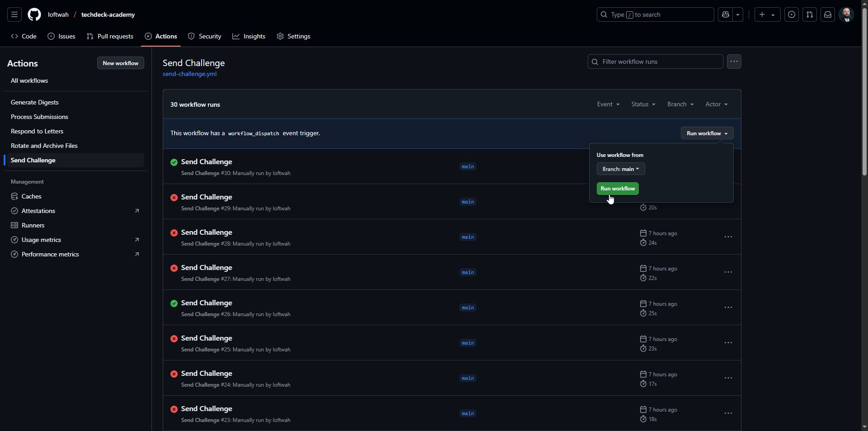Open the loftwah owner link

click(58, 14)
